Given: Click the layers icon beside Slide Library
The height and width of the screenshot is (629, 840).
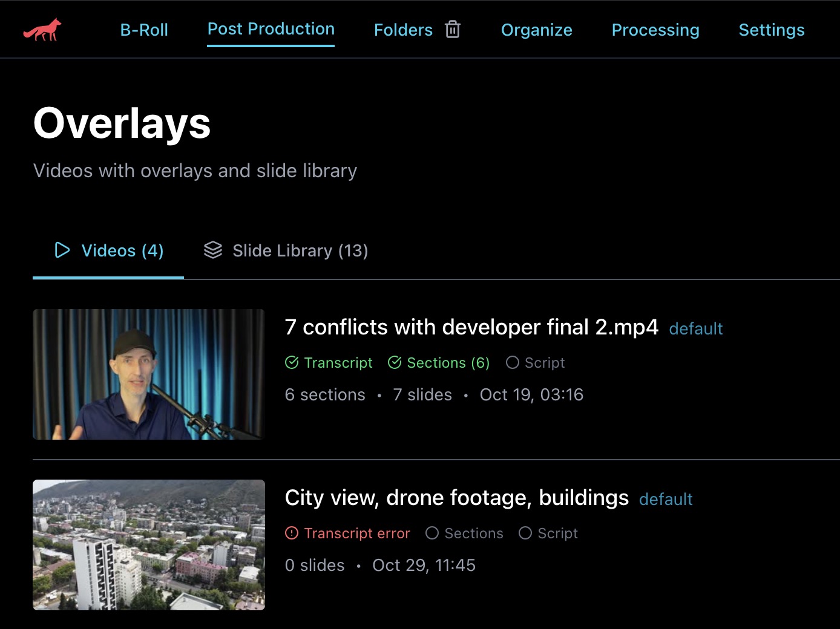Looking at the screenshot, I should pyautogui.click(x=214, y=250).
